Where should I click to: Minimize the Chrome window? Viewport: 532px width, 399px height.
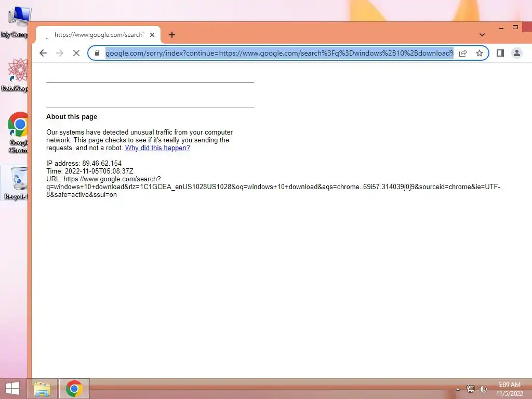pyautogui.click(x=501, y=28)
